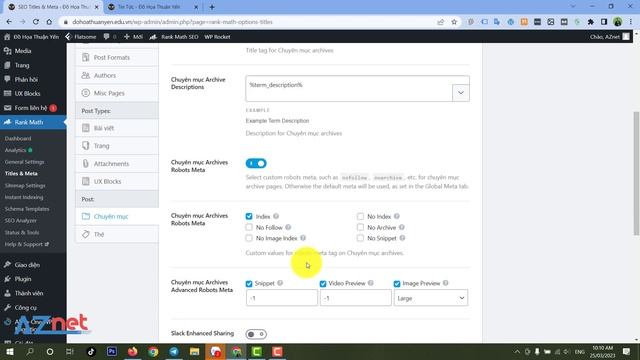
Task: Toggle Slack Enhanced Sharing switch
Action: click(x=256, y=334)
